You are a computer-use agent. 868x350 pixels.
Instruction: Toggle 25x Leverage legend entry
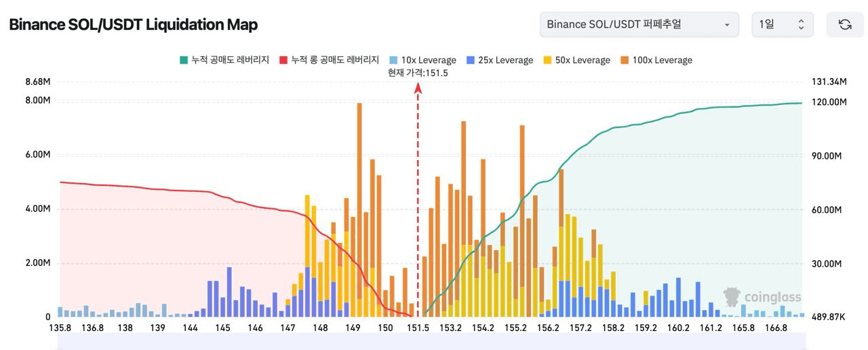point(499,60)
